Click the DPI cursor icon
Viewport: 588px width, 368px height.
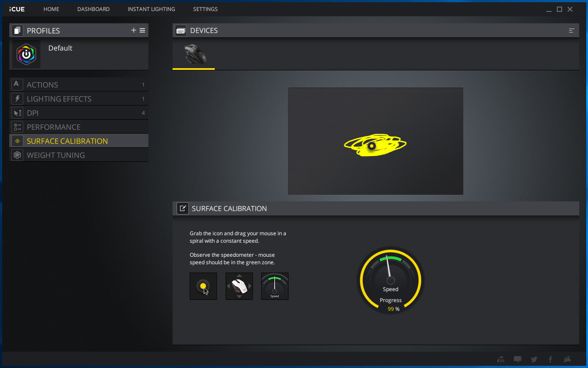point(17,113)
